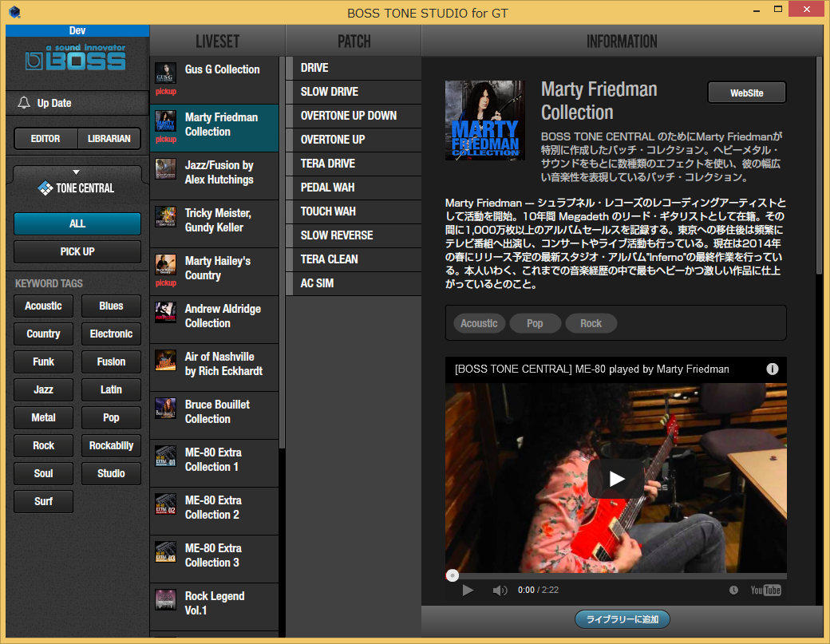Toggle the Acoustic keyword tag

click(x=43, y=306)
